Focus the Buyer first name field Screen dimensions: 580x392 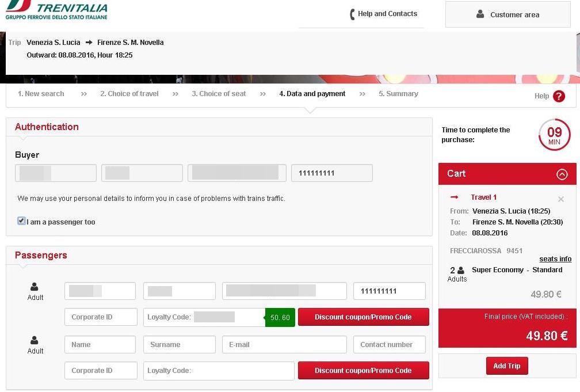pos(56,173)
